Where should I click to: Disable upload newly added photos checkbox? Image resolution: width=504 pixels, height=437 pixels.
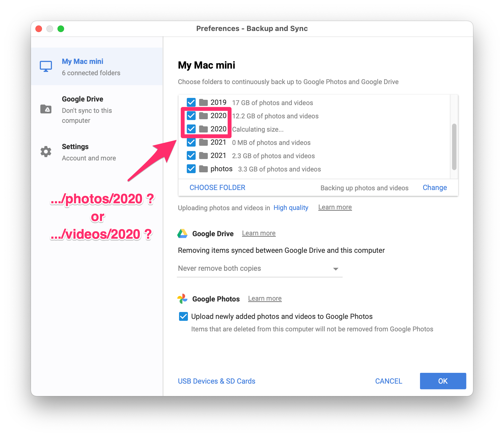tap(183, 316)
